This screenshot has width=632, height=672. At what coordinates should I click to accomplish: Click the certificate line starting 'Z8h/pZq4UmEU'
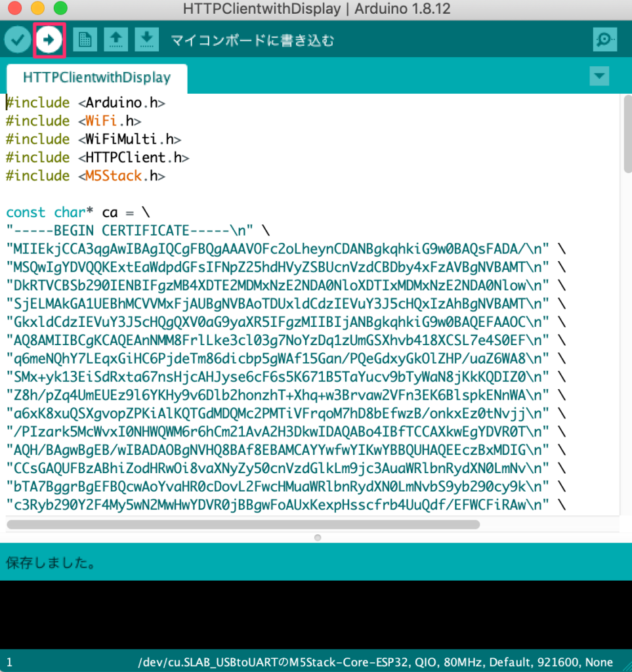(x=285, y=395)
